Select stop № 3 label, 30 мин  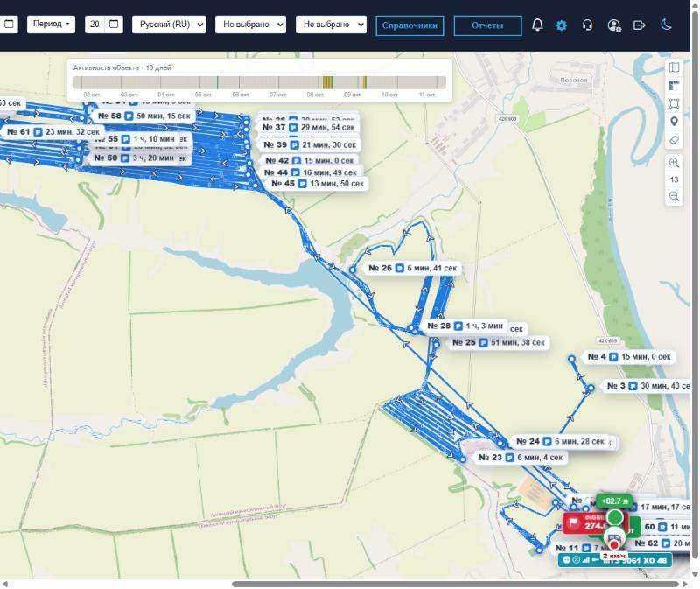point(648,386)
